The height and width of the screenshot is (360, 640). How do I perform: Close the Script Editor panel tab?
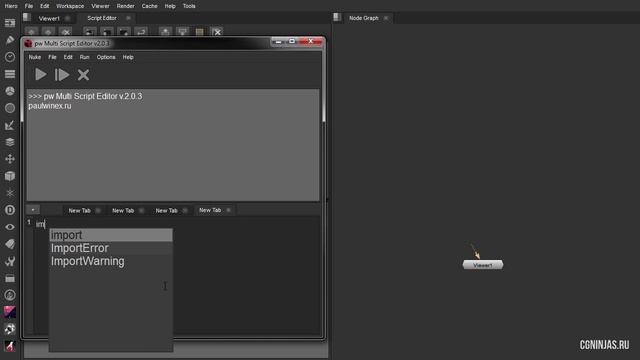click(x=128, y=18)
